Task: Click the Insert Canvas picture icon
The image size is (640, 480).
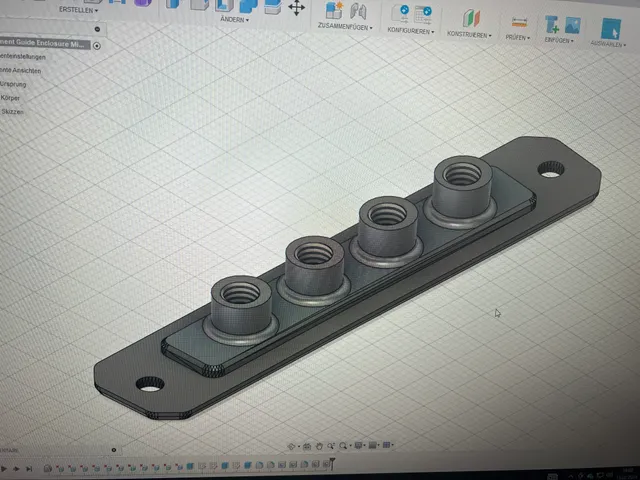Action: coord(573,25)
